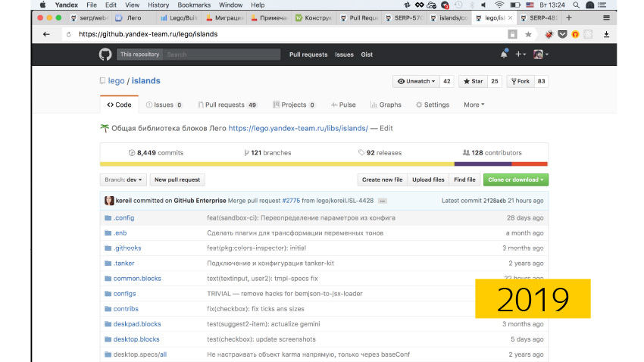
Task: Open the lego owner link
Action: pos(116,81)
